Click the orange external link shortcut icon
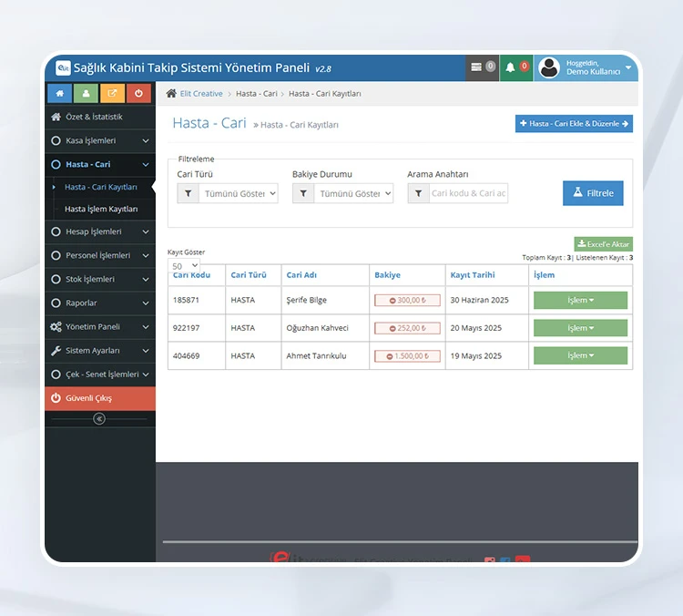The height and width of the screenshot is (616, 683). coord(112,93)
